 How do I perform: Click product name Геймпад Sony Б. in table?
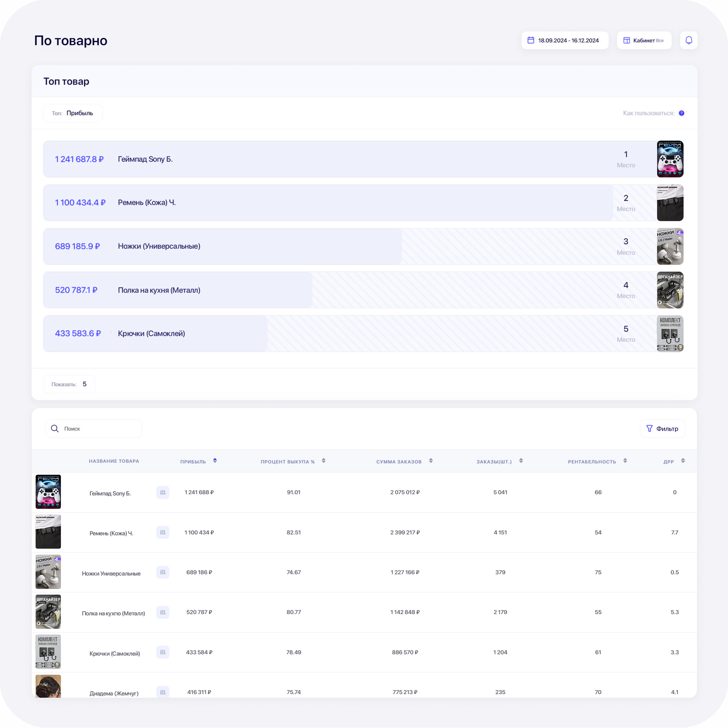coord(110,494)
